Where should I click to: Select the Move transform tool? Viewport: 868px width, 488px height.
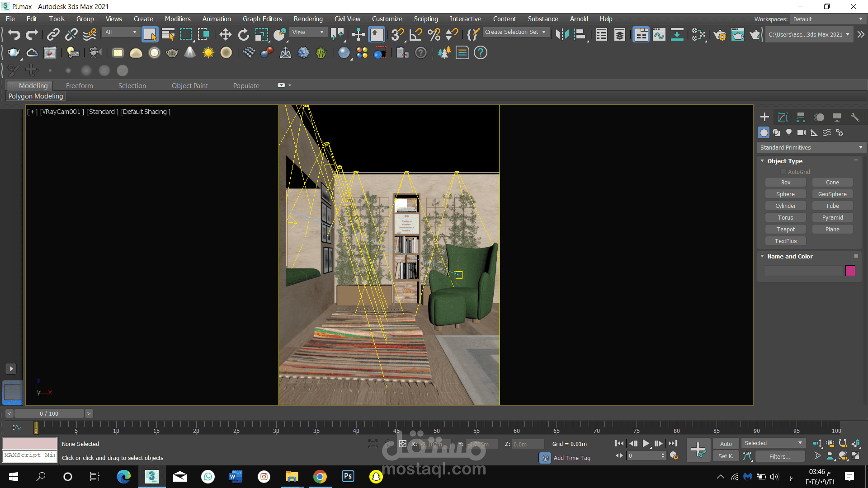tap(225, 35)
